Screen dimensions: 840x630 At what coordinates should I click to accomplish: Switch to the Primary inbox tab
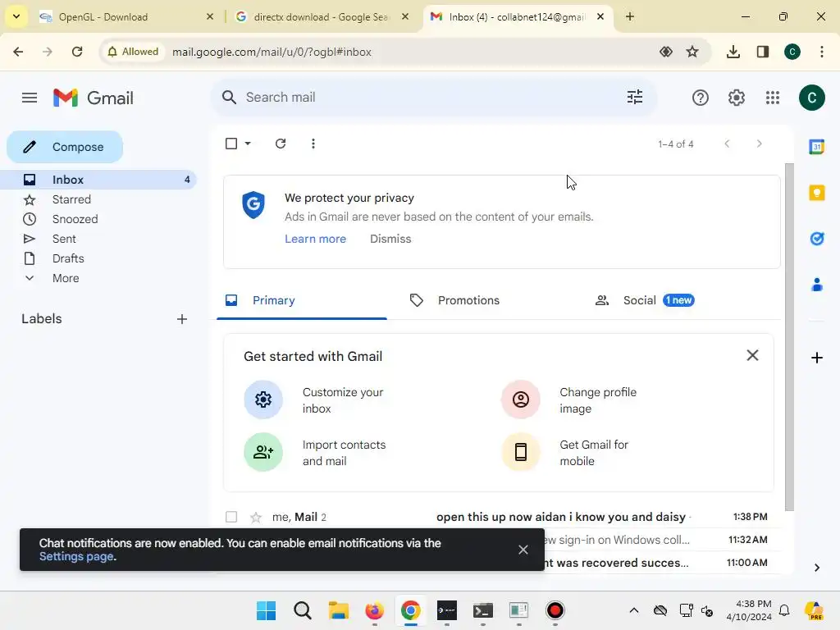click(x=302, y=300)
